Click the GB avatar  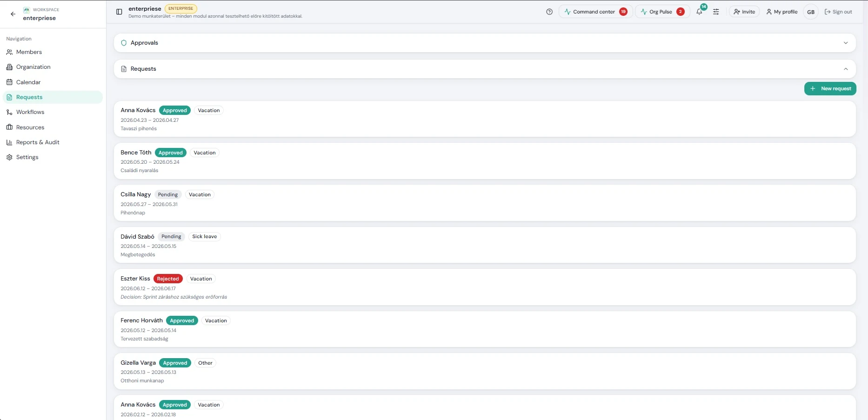(811, 12)
